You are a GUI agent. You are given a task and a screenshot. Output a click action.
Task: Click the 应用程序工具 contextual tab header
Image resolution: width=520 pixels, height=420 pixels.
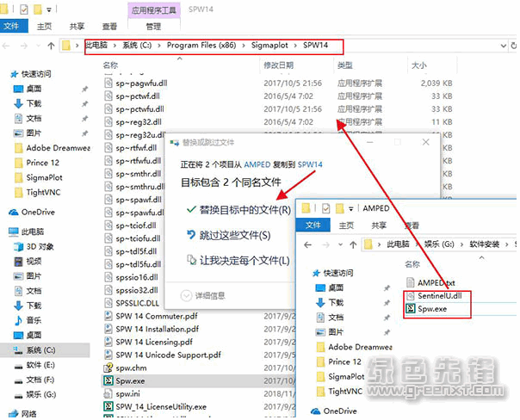(154, 10)
